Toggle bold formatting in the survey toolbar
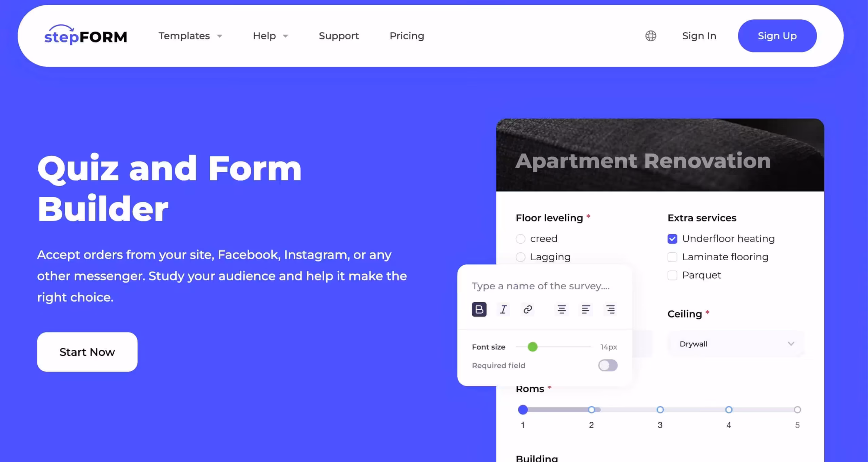Image resolution: width=868 pixels, height=462 pixels. pyautogui.click(x=479, y=309)
